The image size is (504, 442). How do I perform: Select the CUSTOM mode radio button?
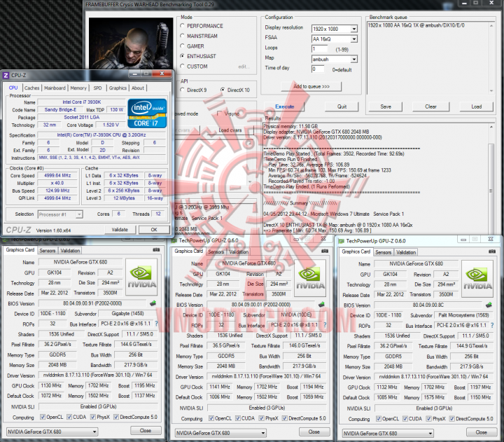[x=182, y=67]
